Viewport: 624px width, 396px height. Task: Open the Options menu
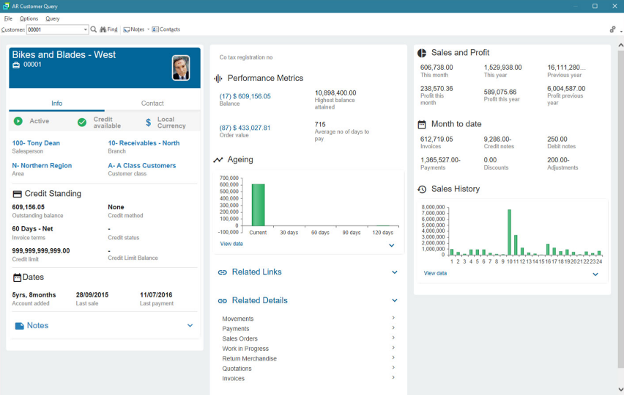tap(29, 19)
